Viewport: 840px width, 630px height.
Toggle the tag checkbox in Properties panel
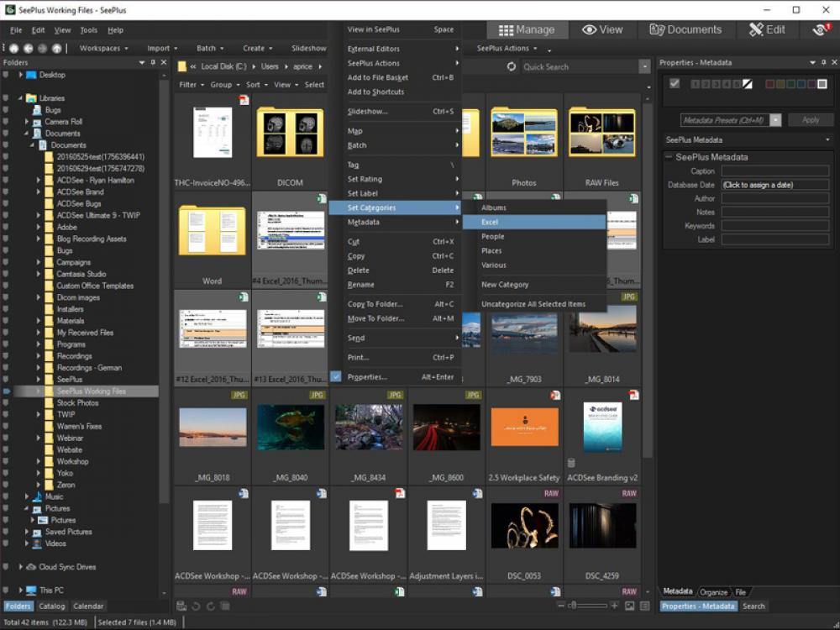(x=675, y=83)
